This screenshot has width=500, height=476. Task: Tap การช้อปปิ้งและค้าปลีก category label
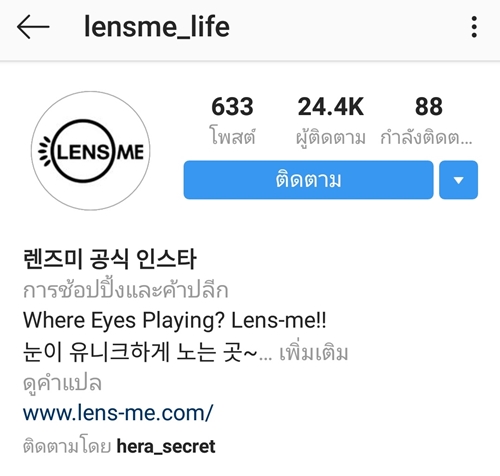pyautogui.click(x=126, y=289)
